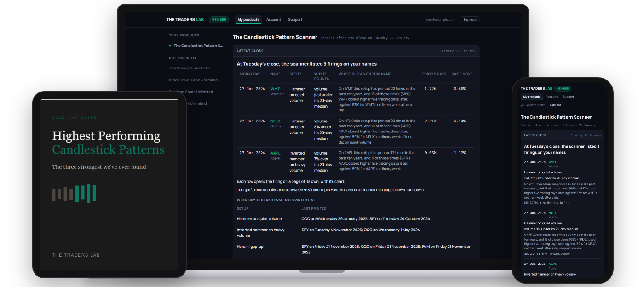The image size is (644, 287).
Task: Click laptop heading "The Candlestick Pattern Scanner"
Action: [x=275, y=37]
